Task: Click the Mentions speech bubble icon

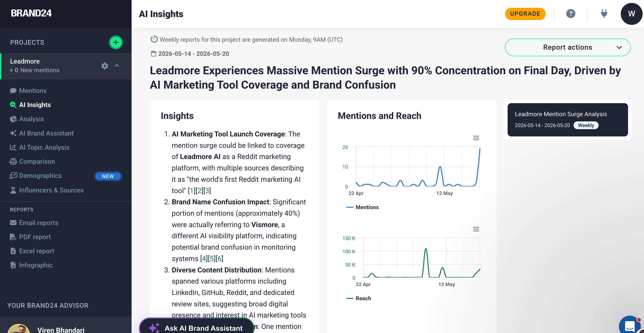Action: pyautogui.click(x=13, y=91)
